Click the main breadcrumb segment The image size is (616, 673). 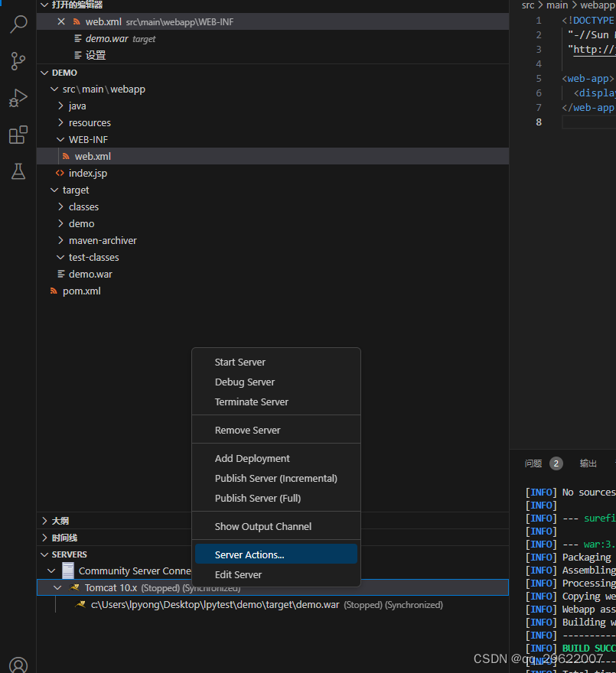click(557, 5)
